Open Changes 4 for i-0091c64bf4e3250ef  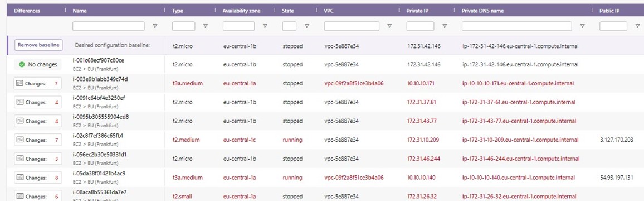(x=38, y=103)
